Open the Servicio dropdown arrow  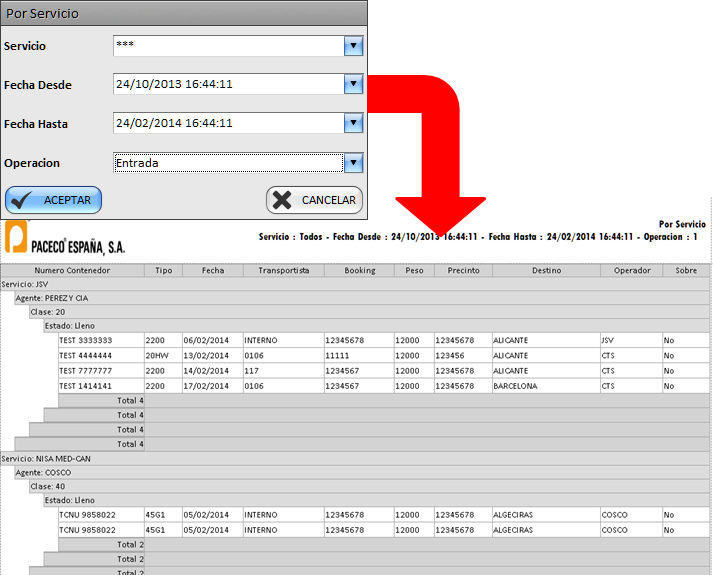(x=352, y=46)
